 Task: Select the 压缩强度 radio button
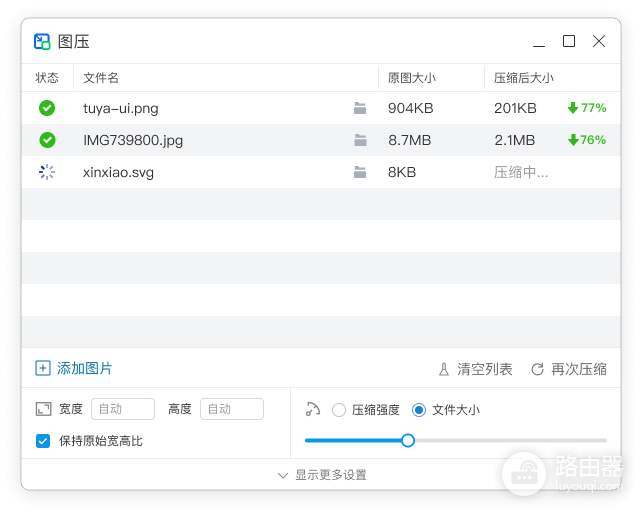pyautogui.click(x=339, y=410)
